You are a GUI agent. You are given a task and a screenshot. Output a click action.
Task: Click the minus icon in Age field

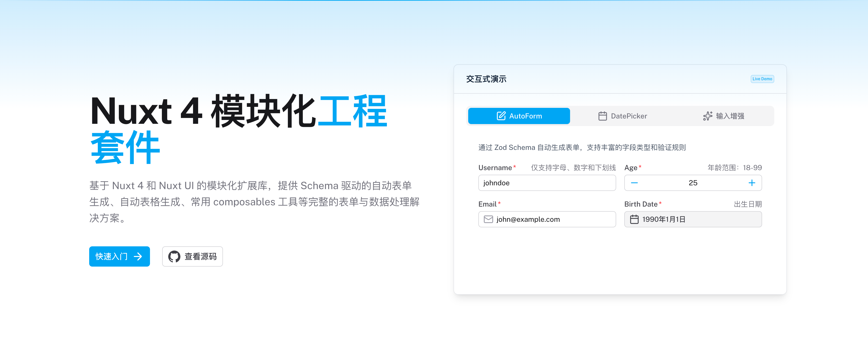(634, 183)
